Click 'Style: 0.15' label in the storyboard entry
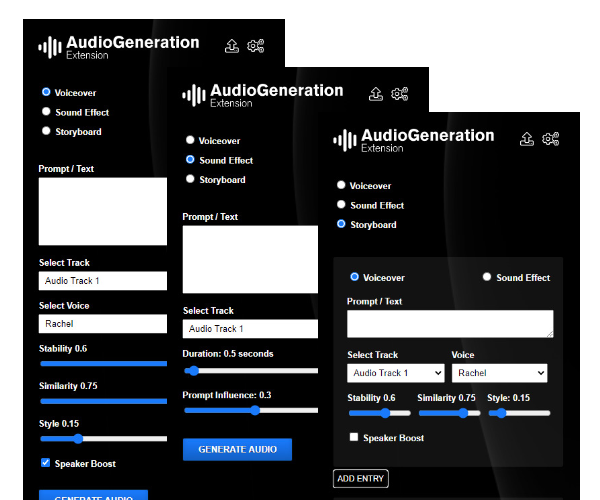The image size is (600, 500). pos(509,398)
